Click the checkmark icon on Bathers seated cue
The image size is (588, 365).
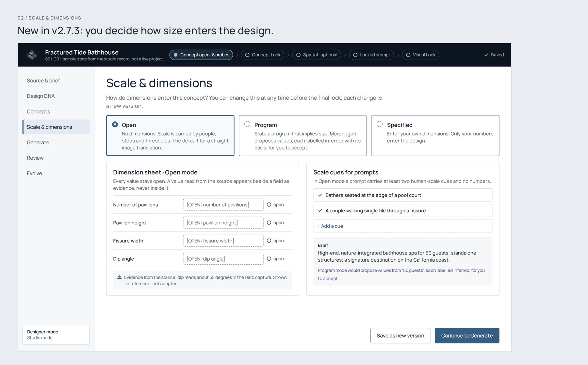(320, 195)
